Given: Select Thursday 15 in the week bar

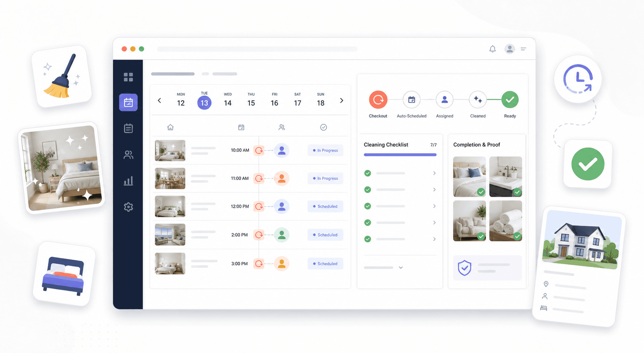Looking at the screenshot, I should (251, 100).
